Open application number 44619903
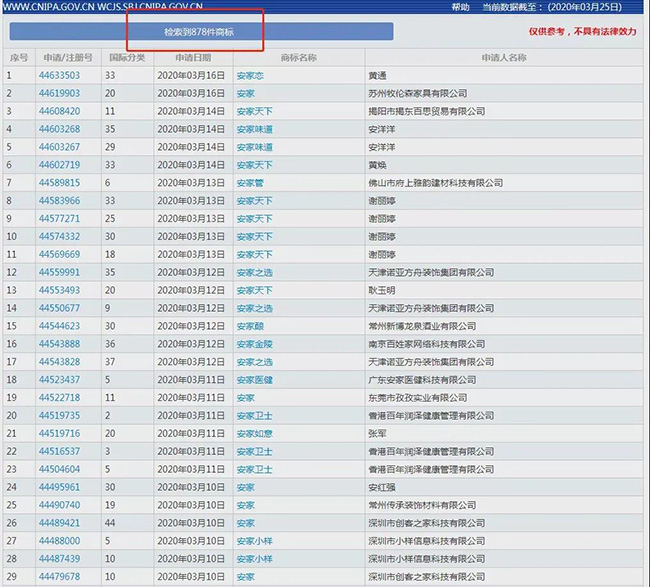This screenshot has height=587, width=650. click(59, 93)
